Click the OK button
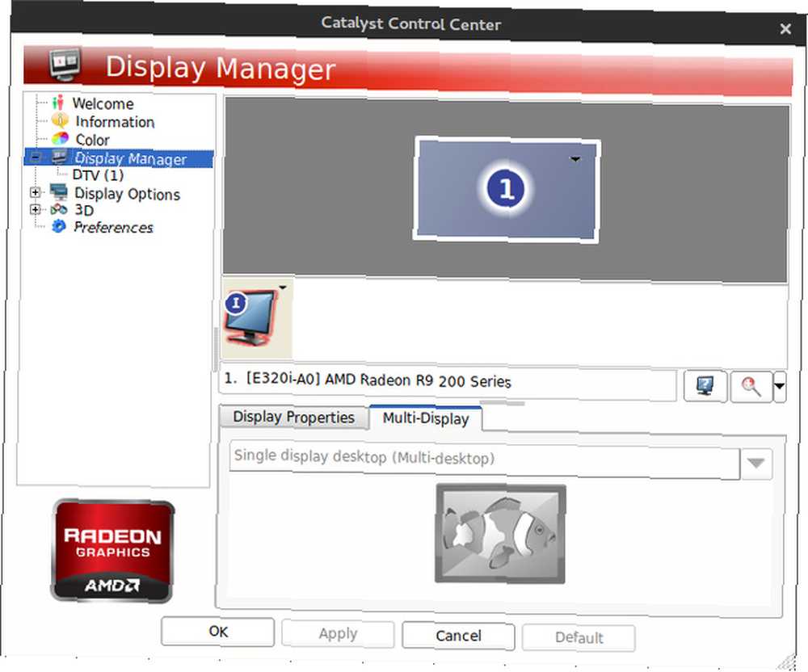808x672 pixels. [x=217, y=632]
